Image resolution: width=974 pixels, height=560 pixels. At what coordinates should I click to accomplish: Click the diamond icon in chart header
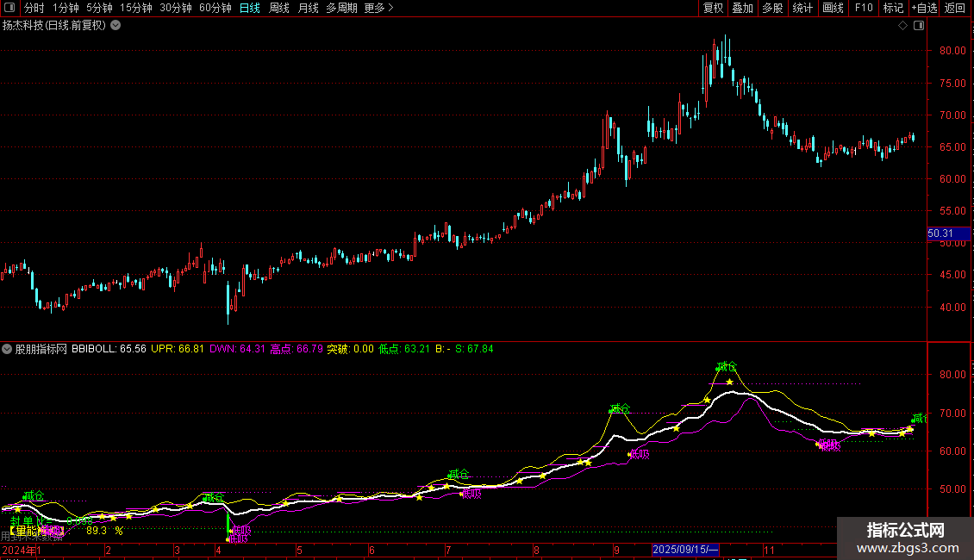(903, 26)
